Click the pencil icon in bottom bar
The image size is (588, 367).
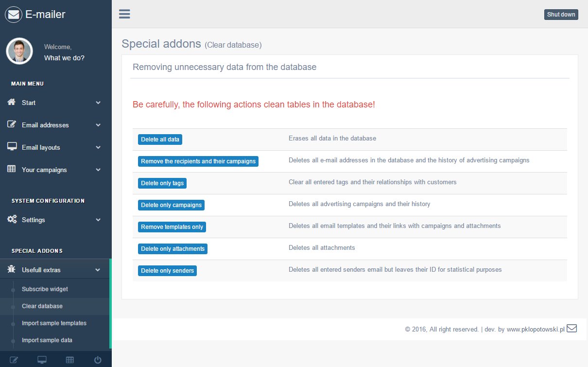[x=14, y=360]
